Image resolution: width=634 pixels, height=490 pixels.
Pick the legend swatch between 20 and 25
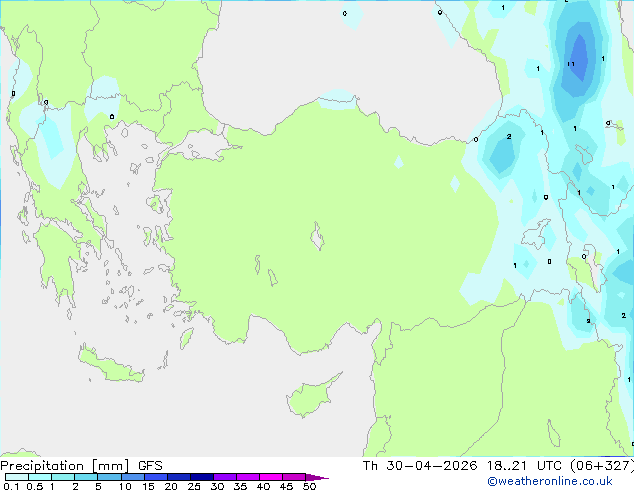click(179, 477)
